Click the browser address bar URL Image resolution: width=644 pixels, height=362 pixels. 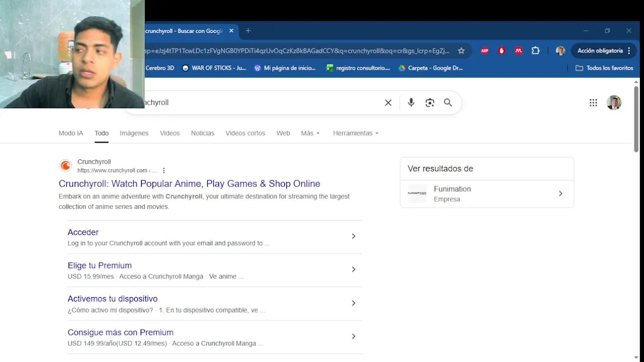coord(297,51)
